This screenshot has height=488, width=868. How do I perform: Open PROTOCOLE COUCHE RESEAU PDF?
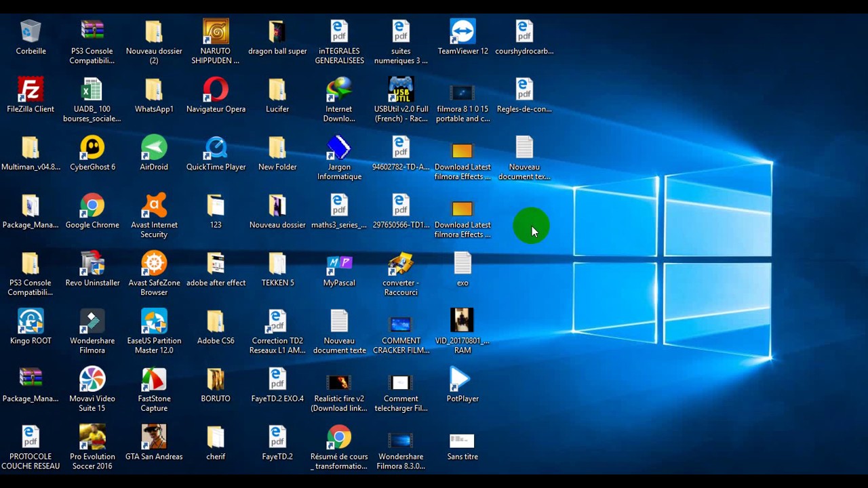pos(31,437)
